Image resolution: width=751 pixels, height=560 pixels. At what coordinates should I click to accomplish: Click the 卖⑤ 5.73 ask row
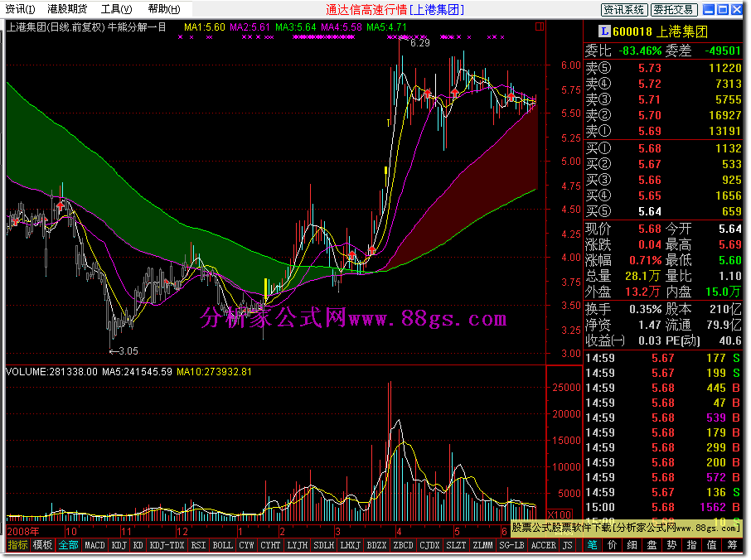pyautogui.click(x=663, y=68)
